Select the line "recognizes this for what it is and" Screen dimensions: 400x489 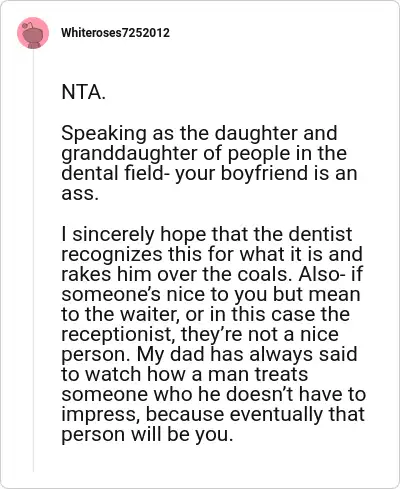coord(212,254)
